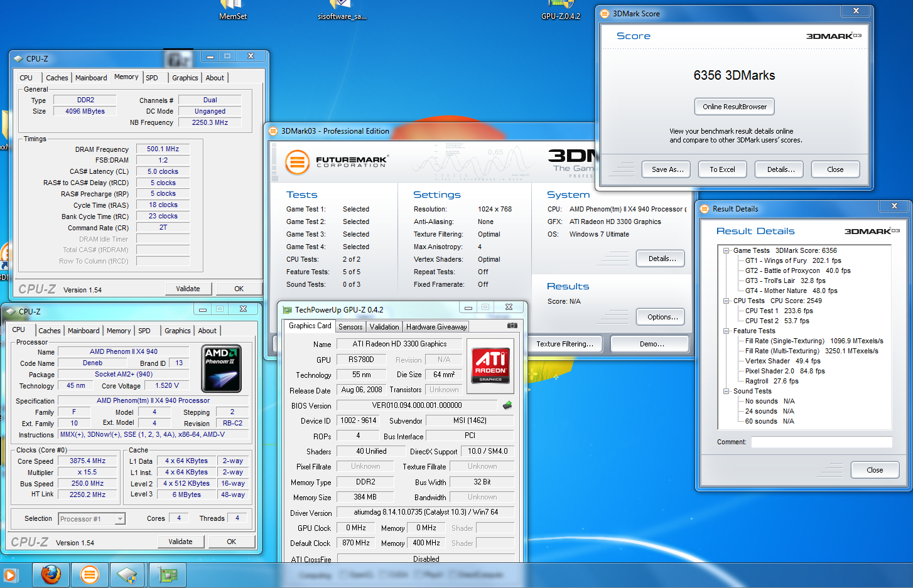Click the 3DMark03 Professional Edition title icon
Image resolution: width=913 pixels, height=588 pixels.
coord(273,131)
